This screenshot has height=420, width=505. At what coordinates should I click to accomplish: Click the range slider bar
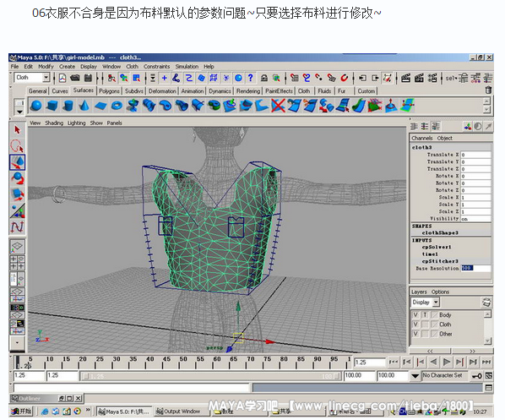210,376
